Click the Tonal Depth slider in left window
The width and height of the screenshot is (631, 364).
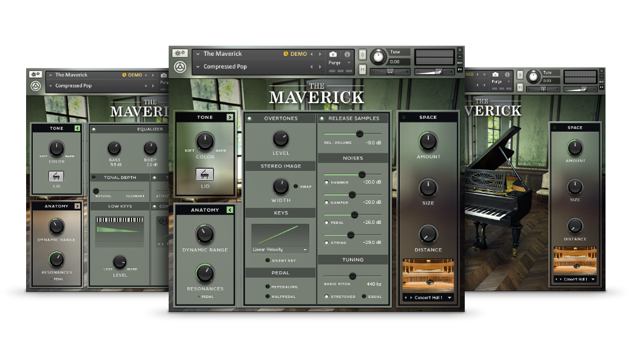point(120,191)
